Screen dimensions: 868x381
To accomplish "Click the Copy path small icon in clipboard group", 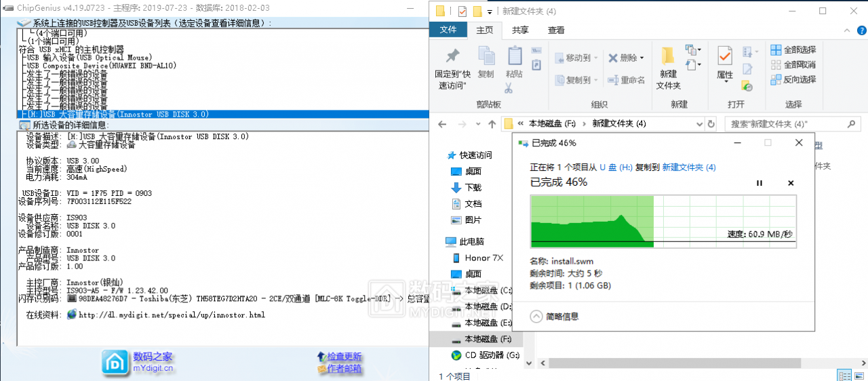I will (x=536, y=51).
